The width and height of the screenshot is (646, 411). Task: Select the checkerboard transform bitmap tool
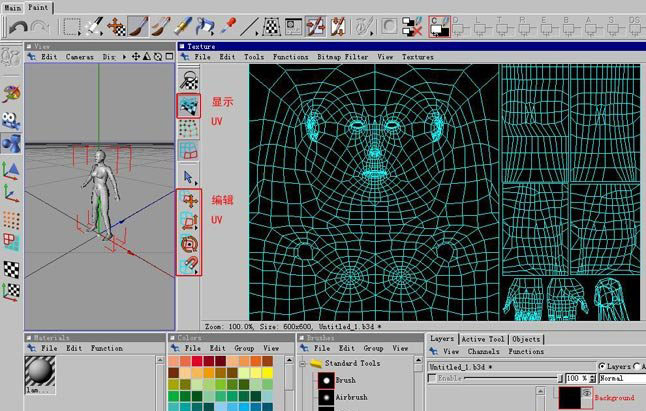tap(272, 27)
